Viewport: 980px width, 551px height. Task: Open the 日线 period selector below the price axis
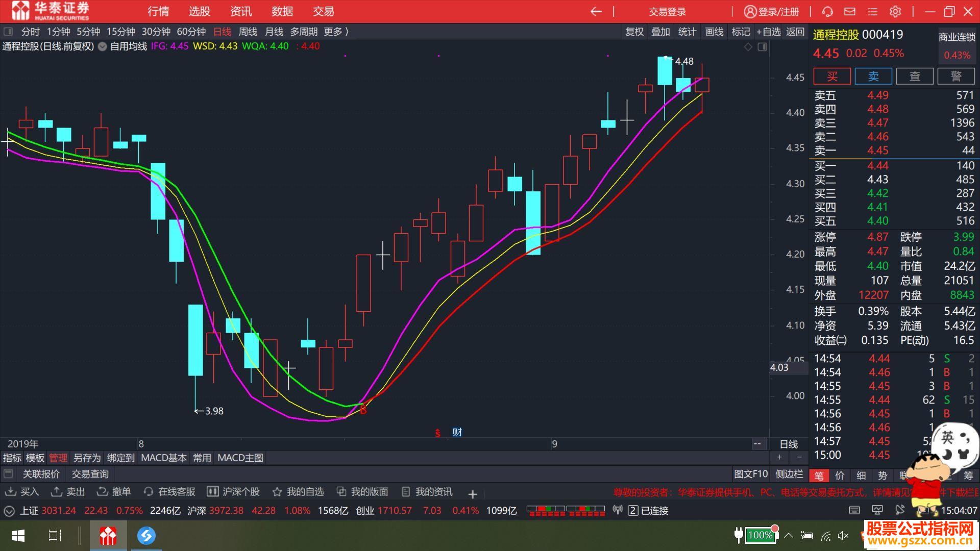point(789,444)
